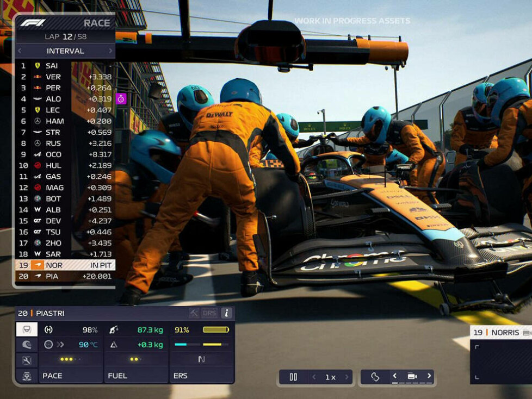
Task: Open the track map view icon
Action: click(375, 377)
